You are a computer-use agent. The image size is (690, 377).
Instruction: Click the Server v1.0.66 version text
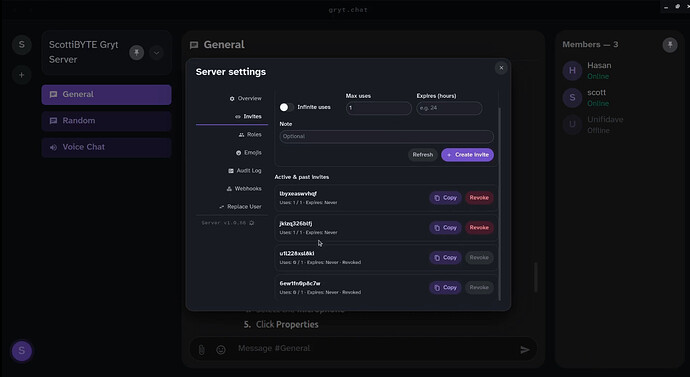[224, 223]
